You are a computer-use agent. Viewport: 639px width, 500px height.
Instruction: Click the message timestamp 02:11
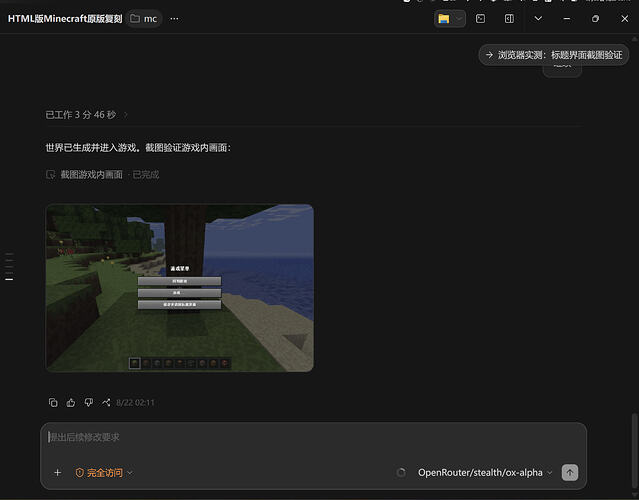click(x=135, y=403)
